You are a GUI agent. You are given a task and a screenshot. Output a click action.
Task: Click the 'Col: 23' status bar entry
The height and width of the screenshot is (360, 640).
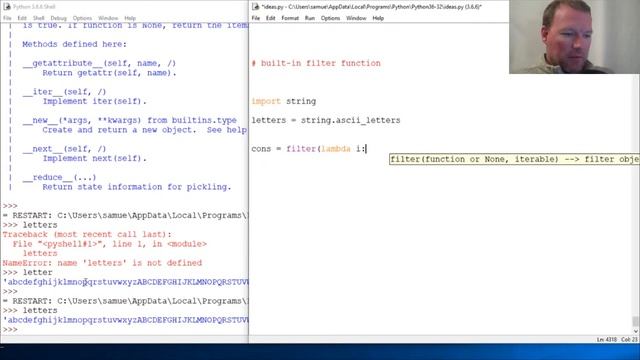[629, 340]
